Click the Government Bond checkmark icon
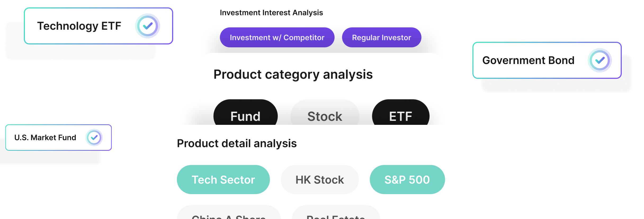644x219 pixels. tap(600, 60)
